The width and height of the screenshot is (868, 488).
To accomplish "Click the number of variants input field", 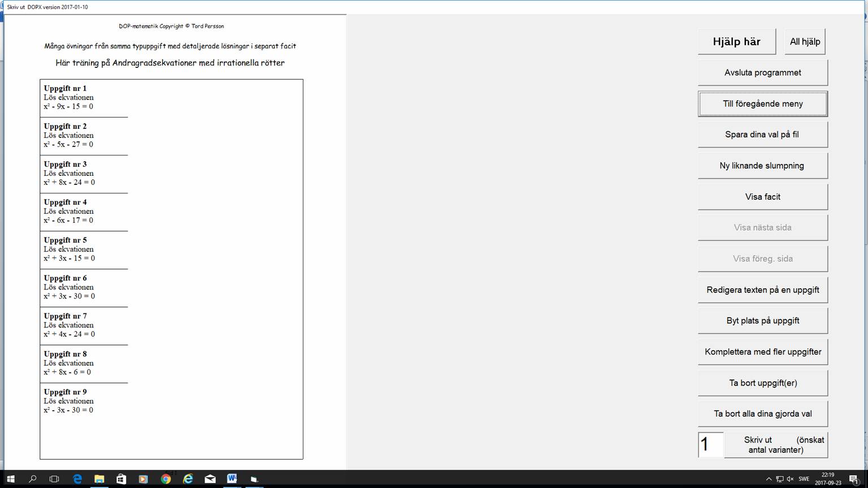I will [x=710, y=444].
